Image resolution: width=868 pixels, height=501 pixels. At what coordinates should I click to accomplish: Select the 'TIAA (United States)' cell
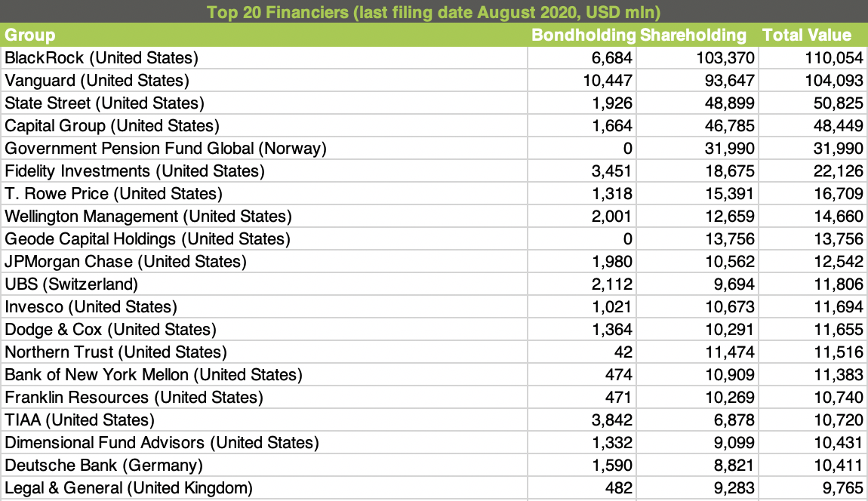(x=264, y=421)
